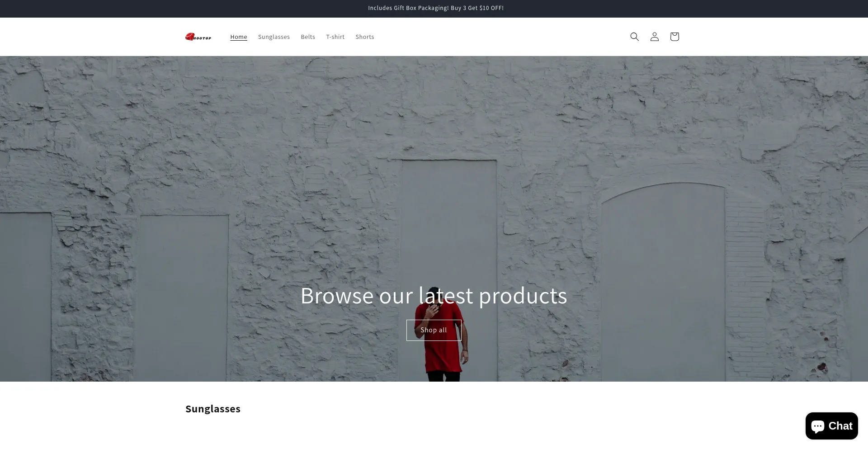
Task: Open the Sunglasses navigation menu link
Action: 274,37
